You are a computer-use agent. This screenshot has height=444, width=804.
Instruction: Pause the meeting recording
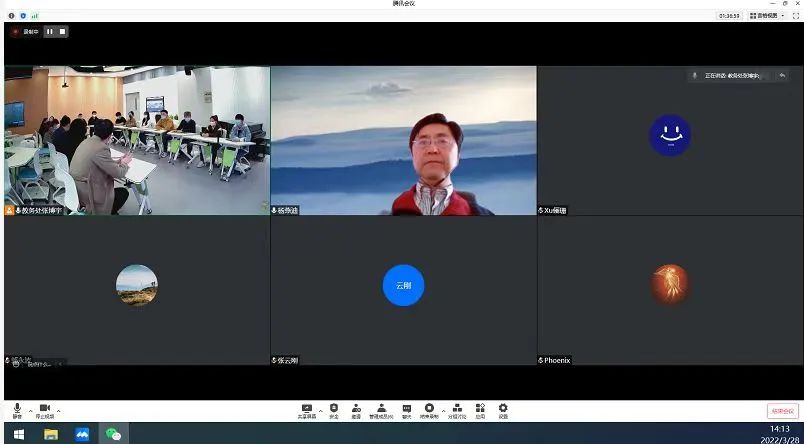click(x=50, y=31)
